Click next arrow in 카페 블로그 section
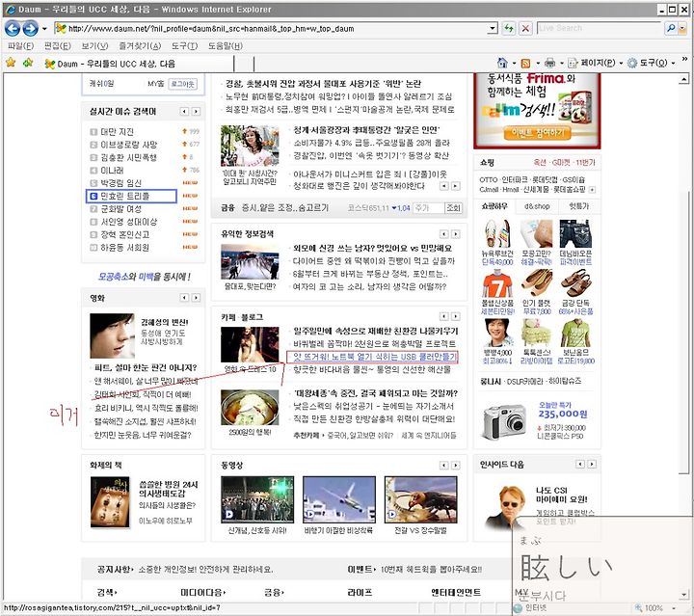The width and height of the screenshot is (694, 616). (x=455, y=316)
